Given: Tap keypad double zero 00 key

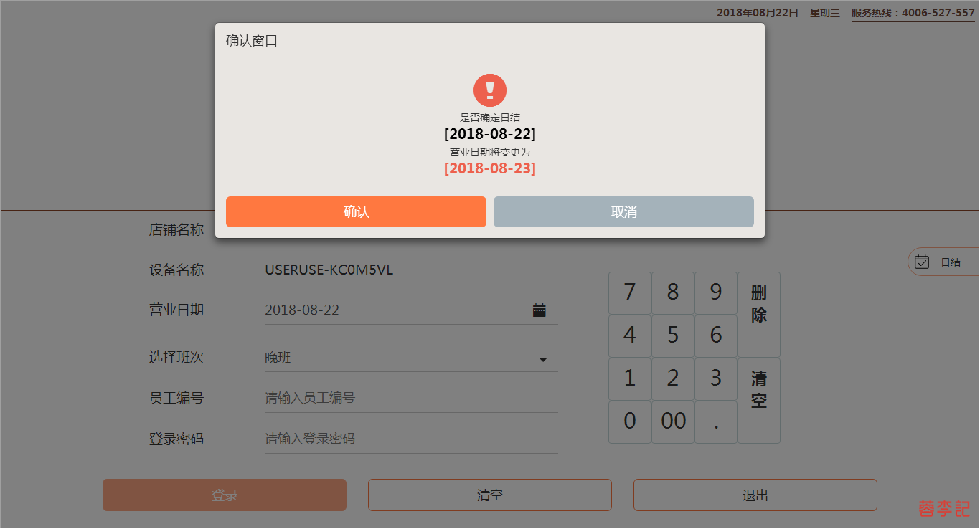Looking at the screenshot, I should [x=673, y=421].
